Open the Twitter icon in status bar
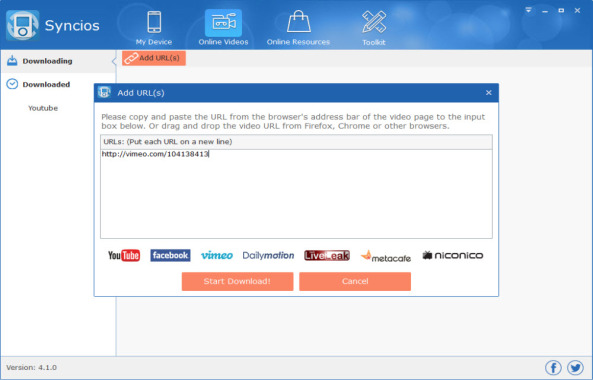 point(575,368)
